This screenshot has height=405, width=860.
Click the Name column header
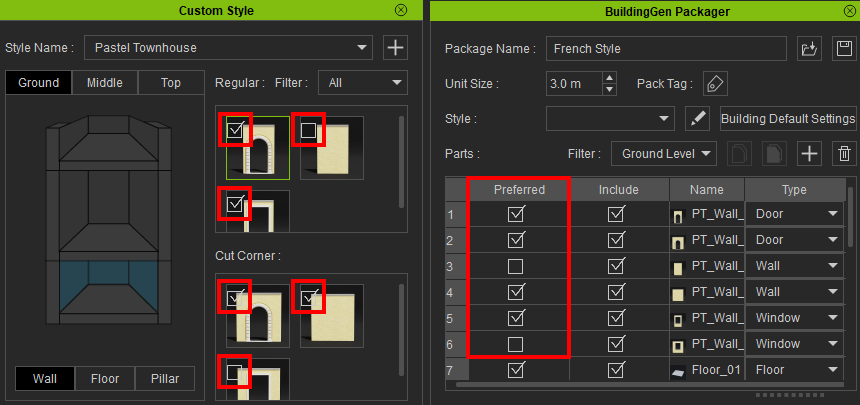[706, 189]
